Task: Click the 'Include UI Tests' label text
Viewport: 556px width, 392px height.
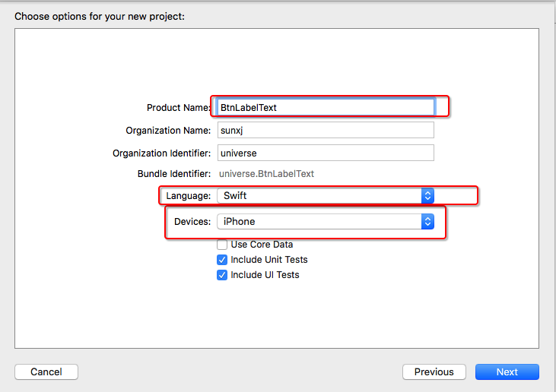Action: 265,275
